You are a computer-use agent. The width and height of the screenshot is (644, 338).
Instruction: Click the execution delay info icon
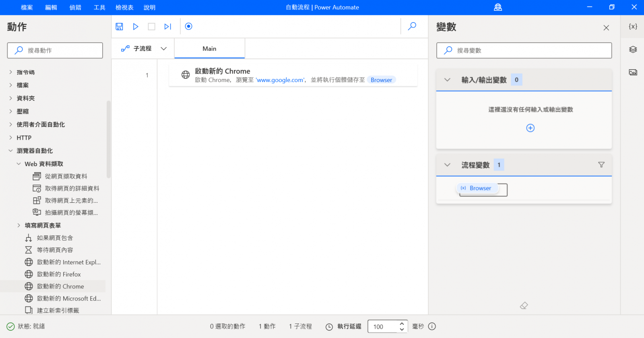pyautogui.click(x=432, y=326)
